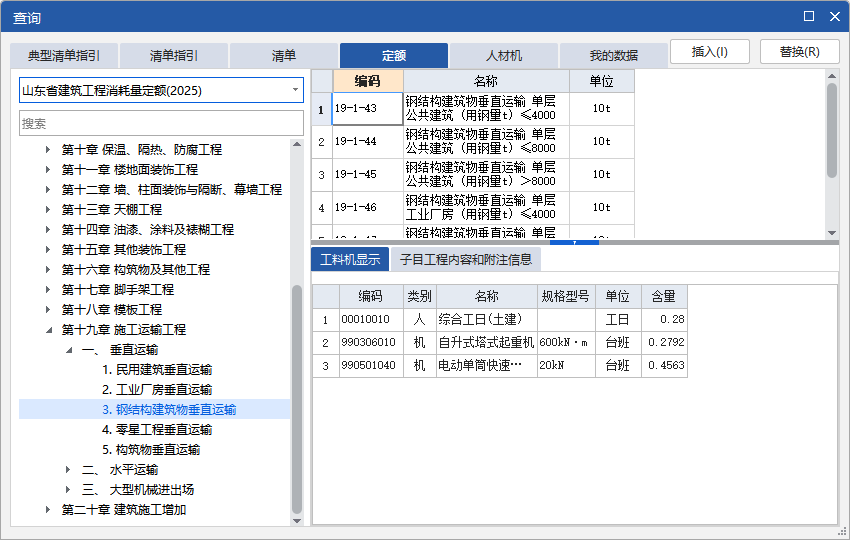The height and width of the screenshot is (540, 850).
Task: Open 子目工程内容和附注信息 tab
Action: point(466,260)
